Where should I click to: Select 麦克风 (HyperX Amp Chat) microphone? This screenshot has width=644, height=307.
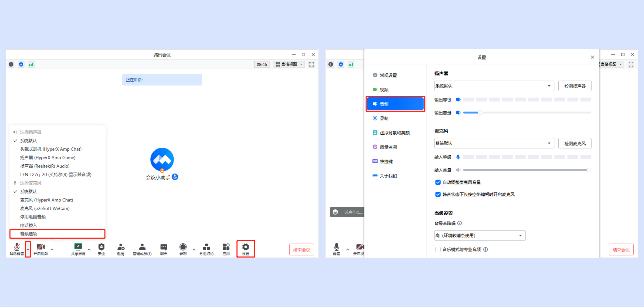(x=47, y=200)
